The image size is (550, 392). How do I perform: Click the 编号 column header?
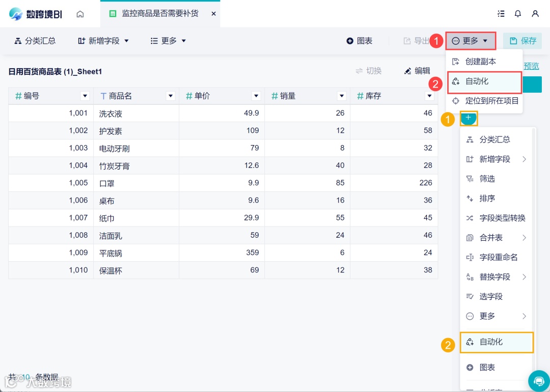click(51, 96)
